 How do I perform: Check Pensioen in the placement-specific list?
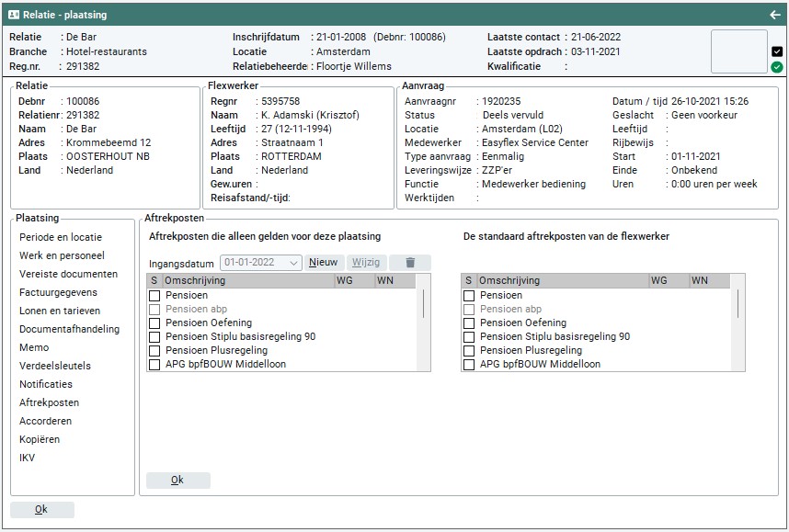[154, 296]
